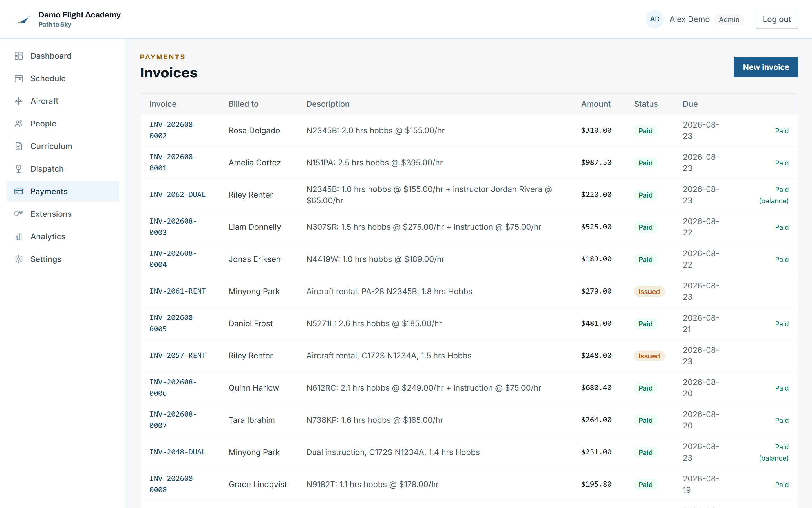Screen dimensions: 812x508
Task: Click the Payments credit card icon
Action: 19,191
